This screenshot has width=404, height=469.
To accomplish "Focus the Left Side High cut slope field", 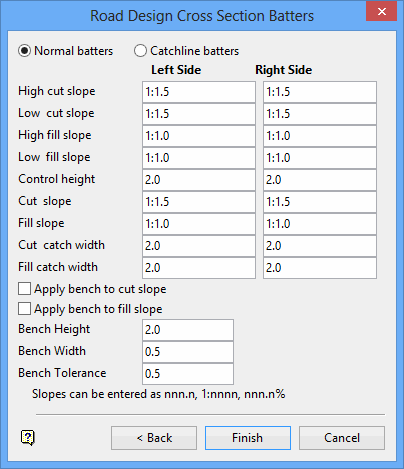I will point(199,92).
